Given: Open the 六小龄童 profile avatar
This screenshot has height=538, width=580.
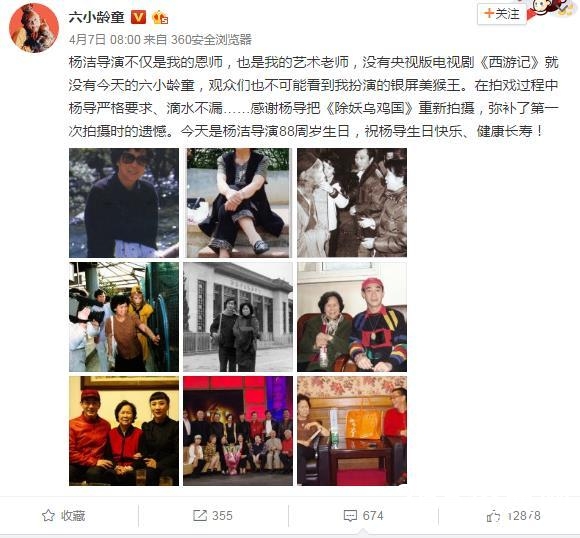Looking at the screenshot, I should [x=34, y=28].
